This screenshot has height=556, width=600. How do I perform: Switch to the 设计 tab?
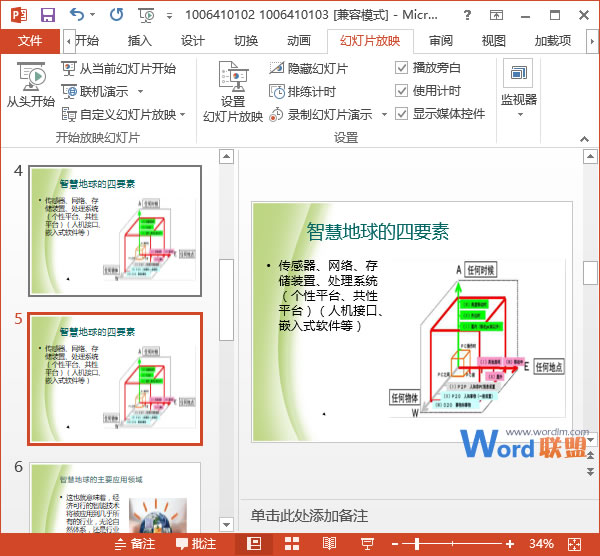(192, 41)
